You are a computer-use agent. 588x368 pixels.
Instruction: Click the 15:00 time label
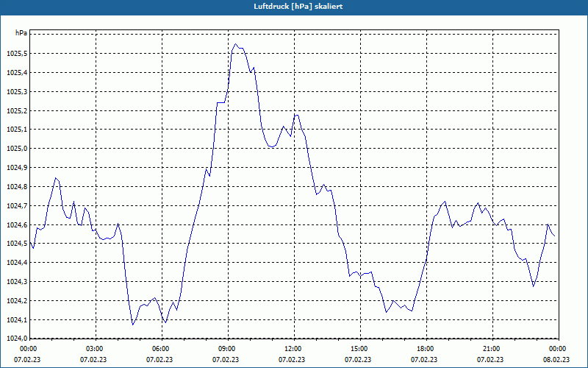point(360,349)
